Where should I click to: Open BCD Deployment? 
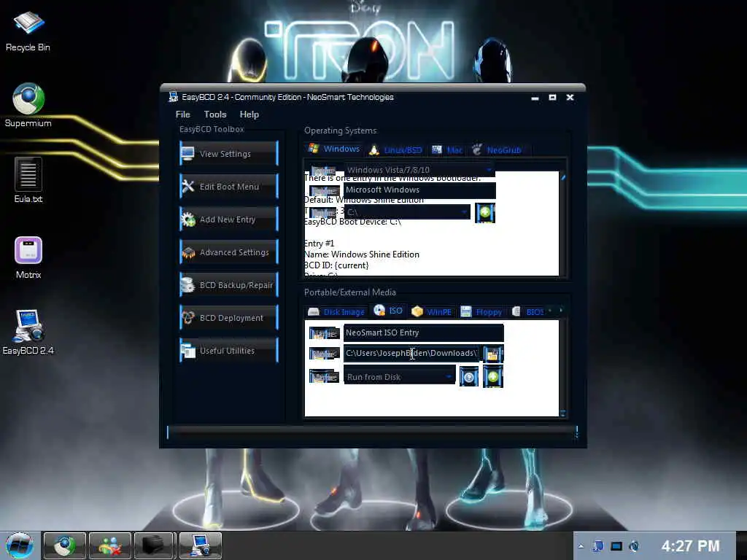[229, 318]
